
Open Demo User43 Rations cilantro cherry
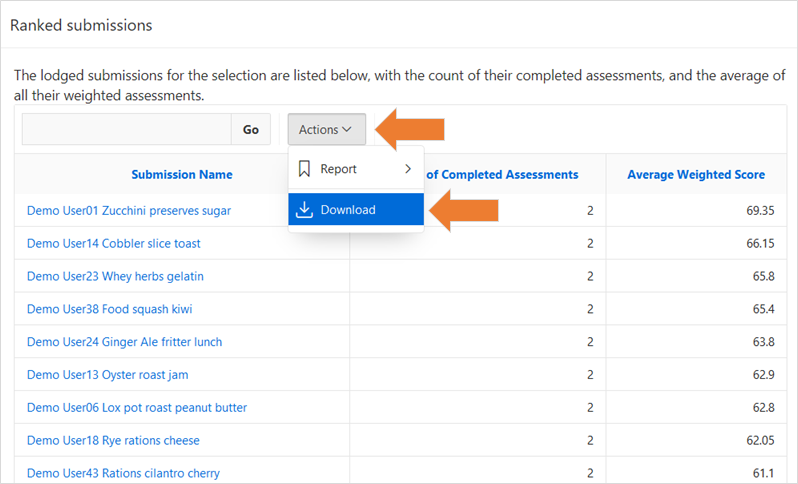click(123, 473)
